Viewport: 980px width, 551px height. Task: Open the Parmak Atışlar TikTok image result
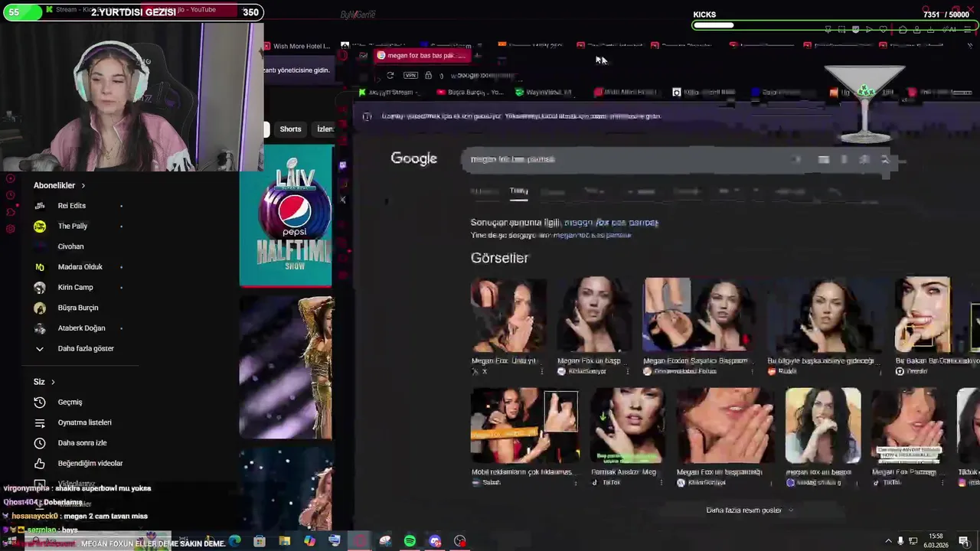pos(627,427)
